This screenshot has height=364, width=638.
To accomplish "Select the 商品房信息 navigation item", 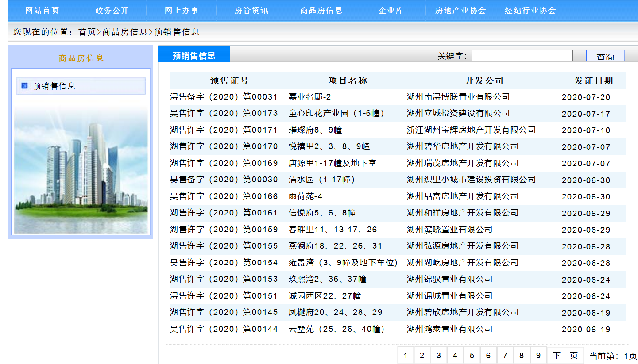I will (321, 11).
